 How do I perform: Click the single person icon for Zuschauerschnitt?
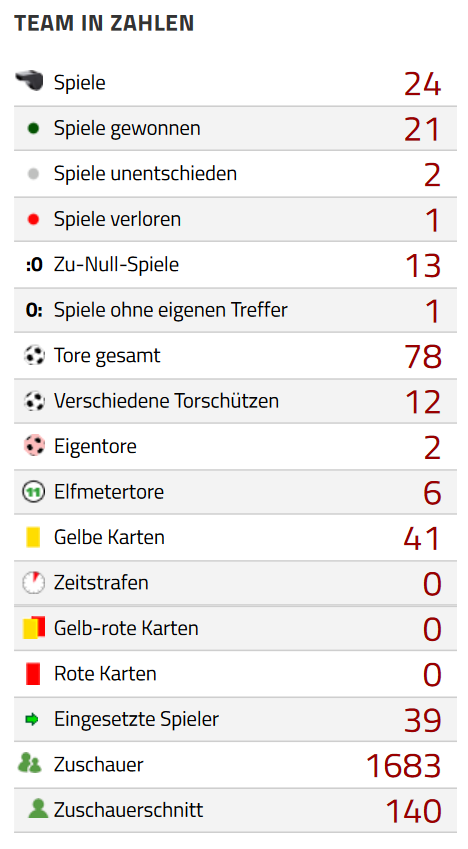tap(38, 808)
